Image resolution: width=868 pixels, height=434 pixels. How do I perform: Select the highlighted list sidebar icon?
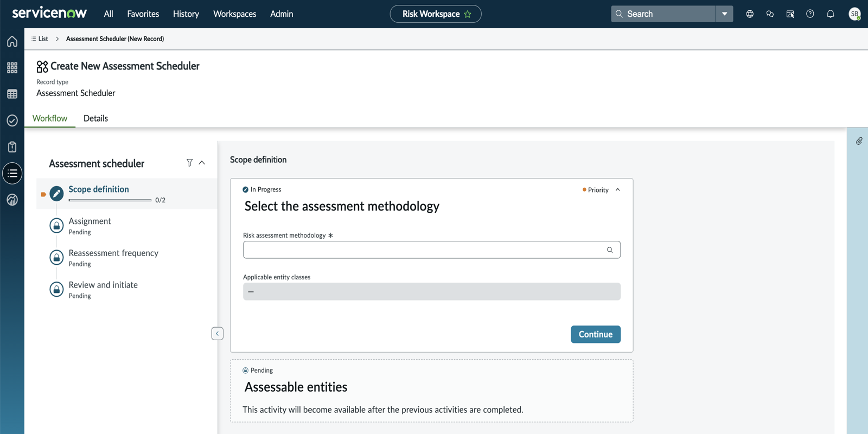(x=12, y=174)
